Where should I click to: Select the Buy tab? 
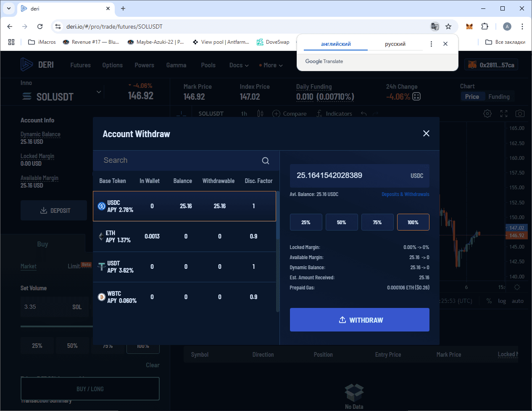click(42, 244)
